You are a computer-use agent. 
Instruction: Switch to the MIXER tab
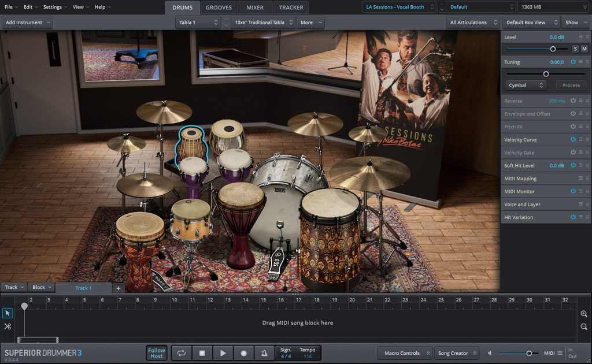point(255,8)
